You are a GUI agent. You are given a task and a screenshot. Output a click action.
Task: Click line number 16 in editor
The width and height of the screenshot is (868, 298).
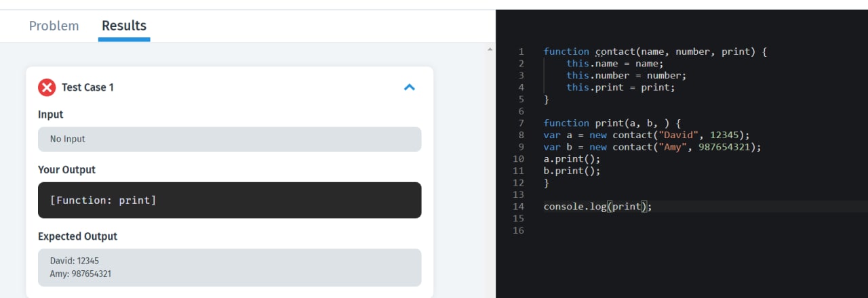pyautogui.click(x=519, y=230)
